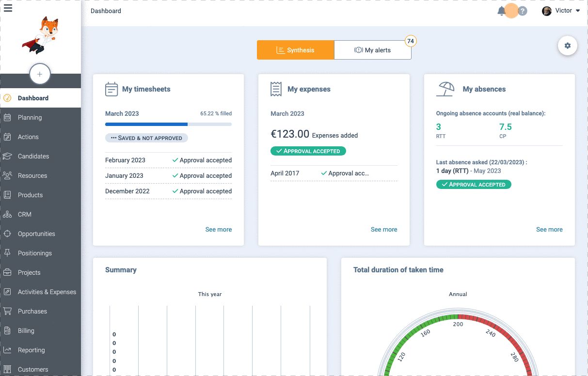
Task: Click the Opportunities target icon
Action: (7, 234)
